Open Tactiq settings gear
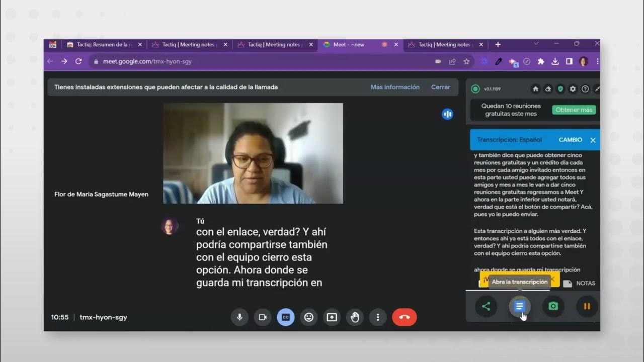The image size is (644, 362). point(573,89)
